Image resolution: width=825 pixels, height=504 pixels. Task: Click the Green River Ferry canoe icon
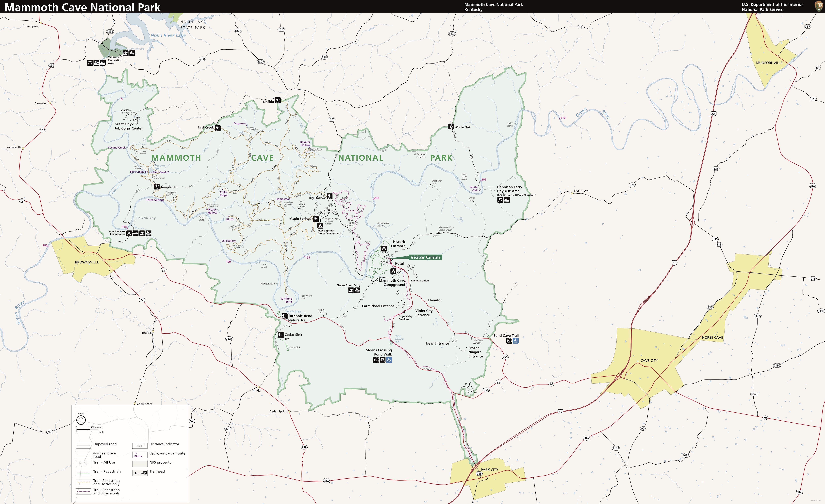click(x=357, y=290)
